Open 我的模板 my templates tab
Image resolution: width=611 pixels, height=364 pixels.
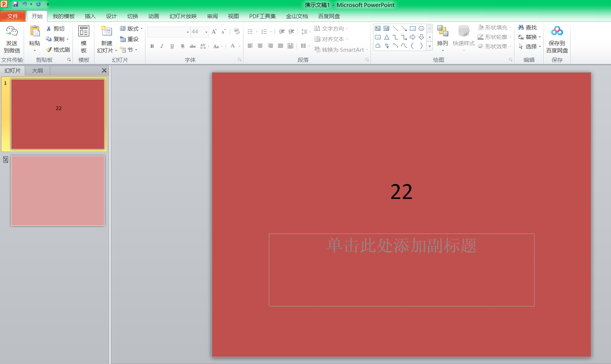(63, 16)
